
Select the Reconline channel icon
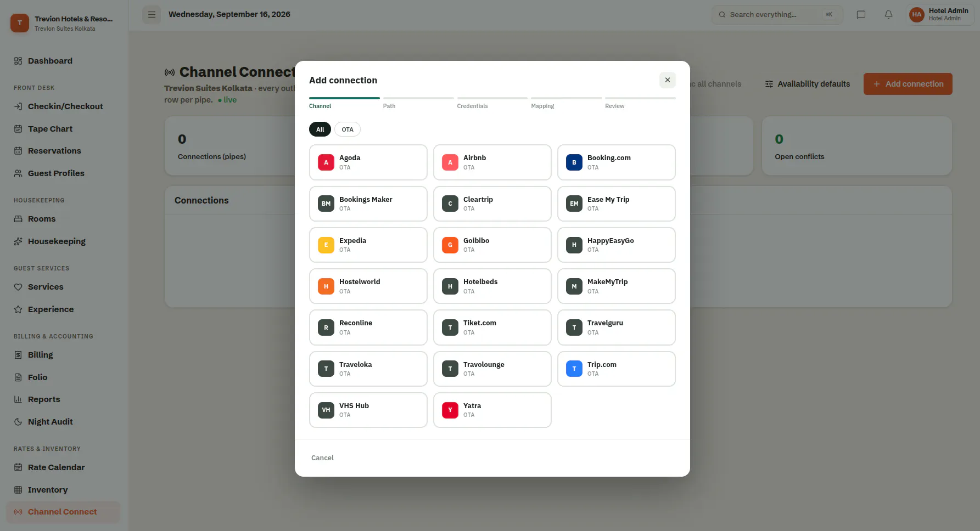coord(326,327)
